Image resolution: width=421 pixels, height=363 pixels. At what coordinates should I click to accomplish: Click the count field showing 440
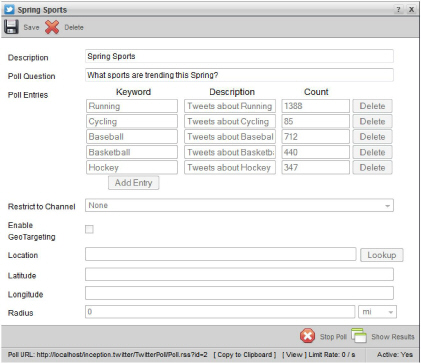click(316, 152)
